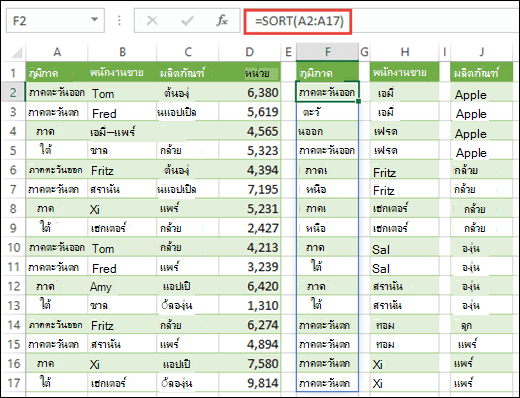Screen dimensions: 520x398
Task: Select row 13 header
Action: pyautogui.click(x=13, y=305)
